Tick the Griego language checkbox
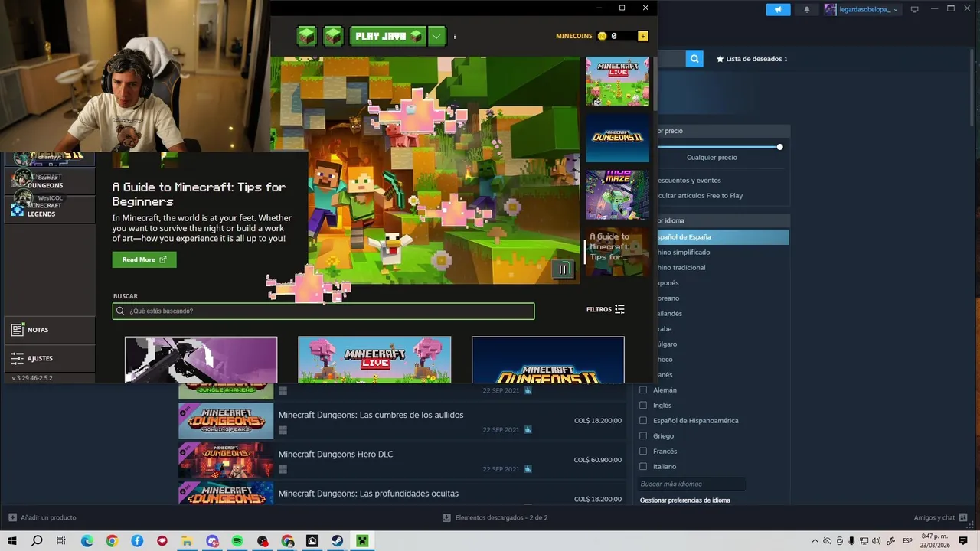This screenshot has height=551, width=980. pyautogui.click(x=643, y=435)
